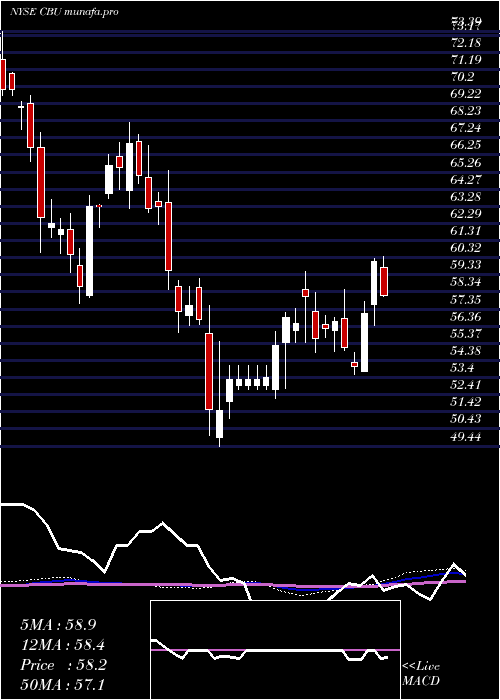Click inside the Live MACD inset panel
The width and height of the screenshot is (500, 700).
point(275,650)
